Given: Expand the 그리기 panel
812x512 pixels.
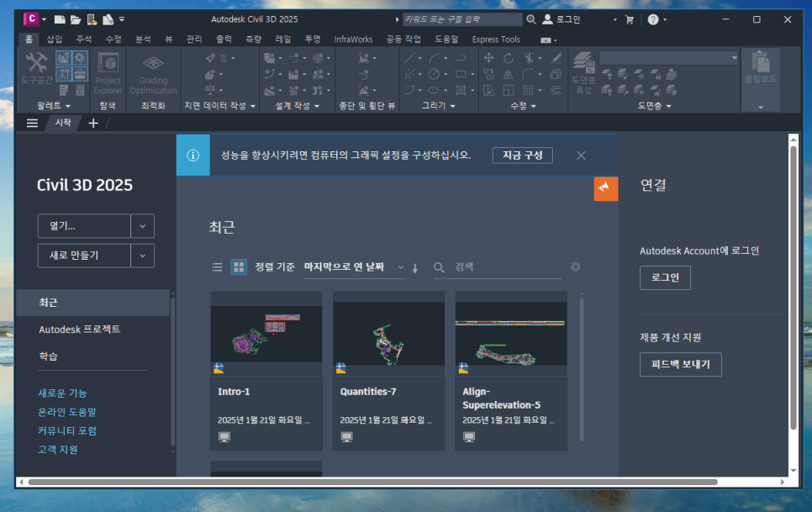Looking at the screenshot, I should tap(439, 106).
